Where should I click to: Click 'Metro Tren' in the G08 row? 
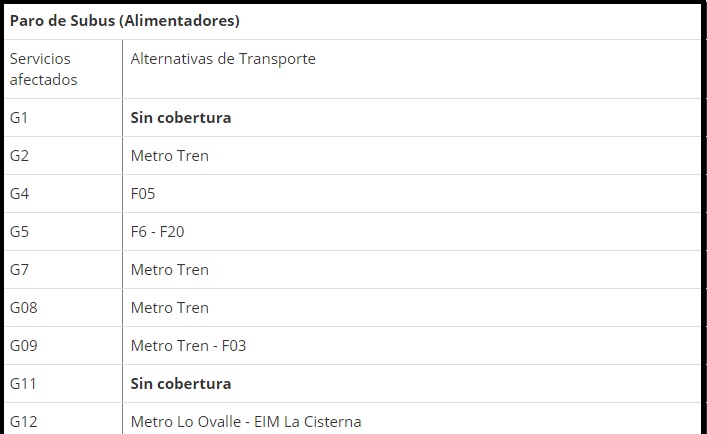point(170,308)
